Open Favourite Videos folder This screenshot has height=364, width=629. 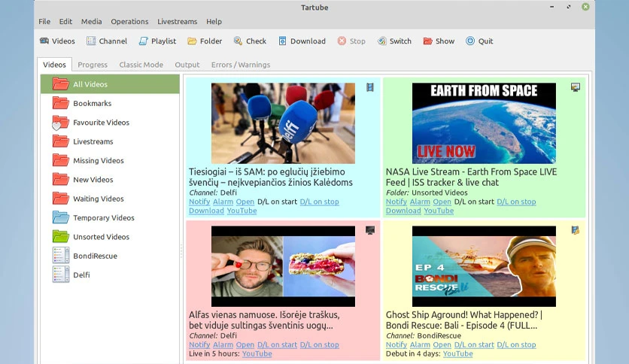click(110, 123)
